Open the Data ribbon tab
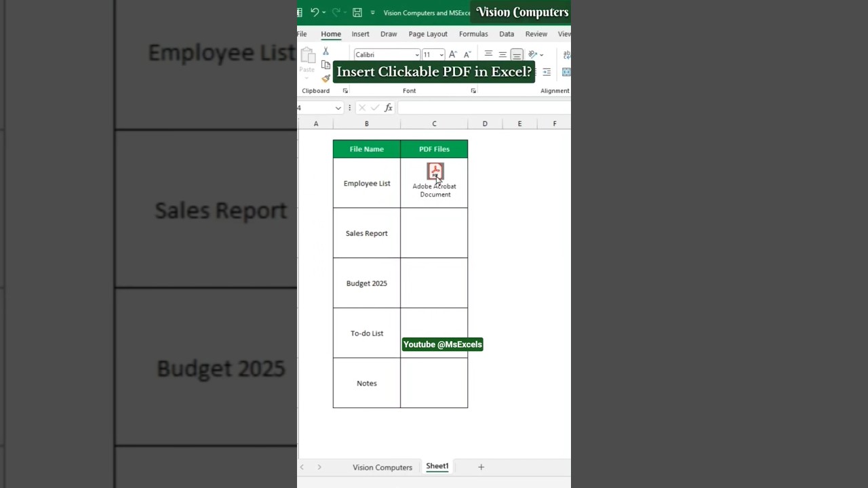The height and width of the screenshot is (488, 868). coord(507,34)
